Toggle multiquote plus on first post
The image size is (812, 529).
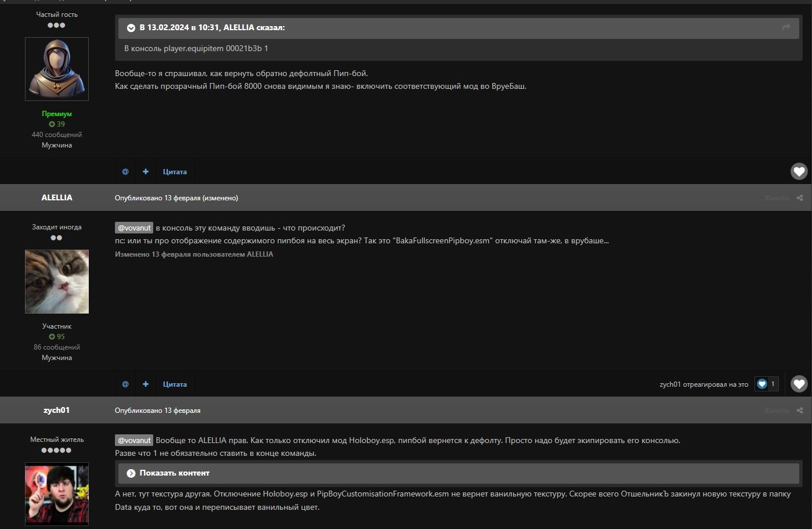(146, 172)
